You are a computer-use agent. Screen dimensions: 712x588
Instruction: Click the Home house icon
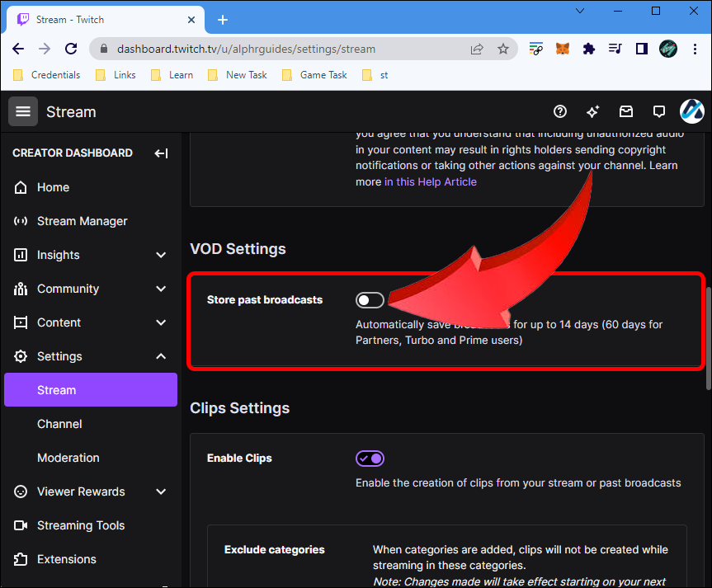(21, 187)
